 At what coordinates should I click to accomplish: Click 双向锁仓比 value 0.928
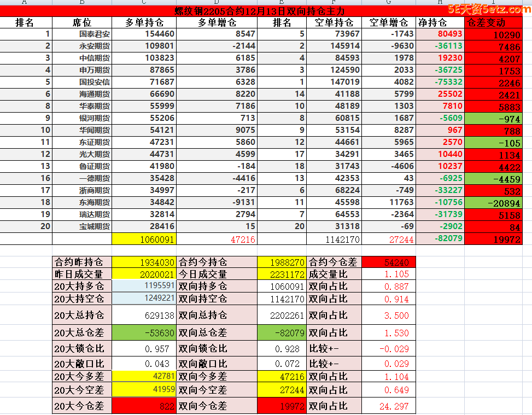282,348
